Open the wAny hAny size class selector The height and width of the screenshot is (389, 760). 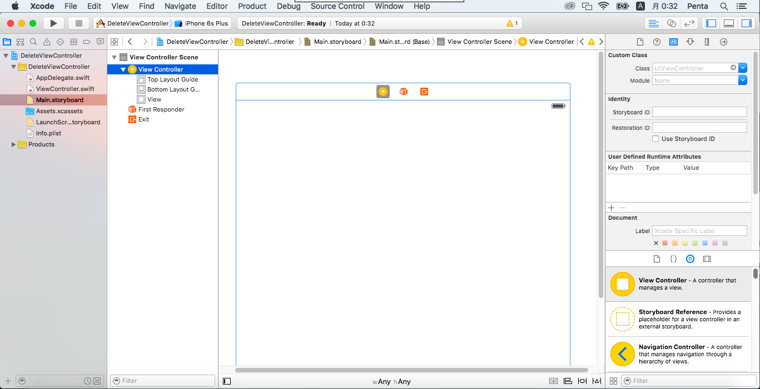click(392, 382)
